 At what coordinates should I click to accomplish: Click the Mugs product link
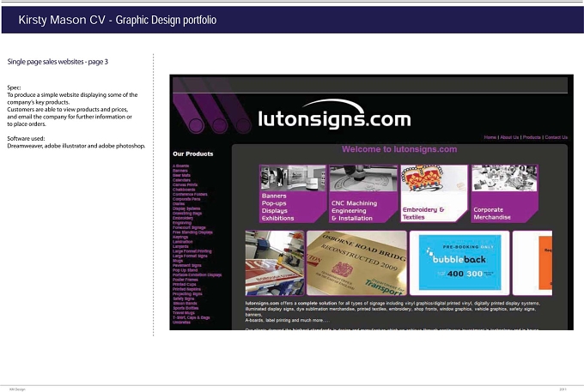point(178,261)
